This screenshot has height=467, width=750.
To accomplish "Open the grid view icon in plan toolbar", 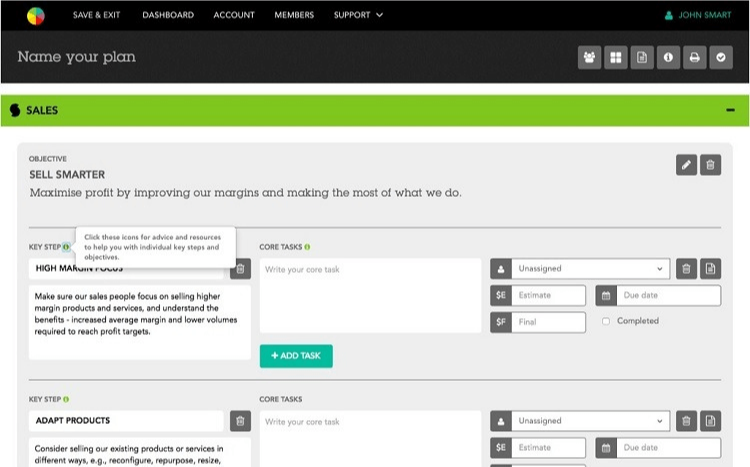I will click(616, 58).
